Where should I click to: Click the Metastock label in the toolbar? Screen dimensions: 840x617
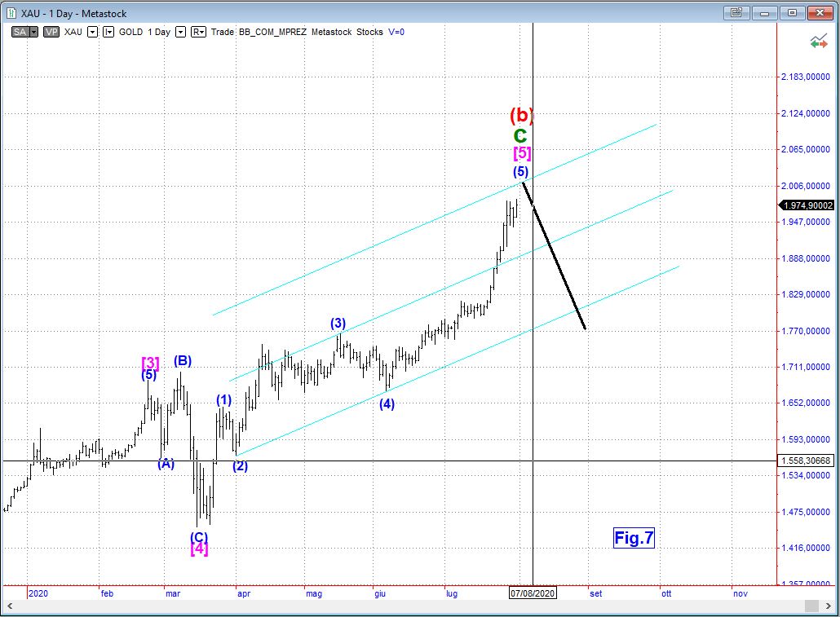coord(332,32)
